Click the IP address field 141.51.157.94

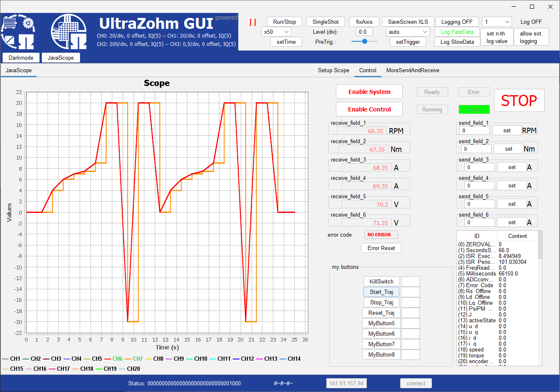tap(346, 383)
